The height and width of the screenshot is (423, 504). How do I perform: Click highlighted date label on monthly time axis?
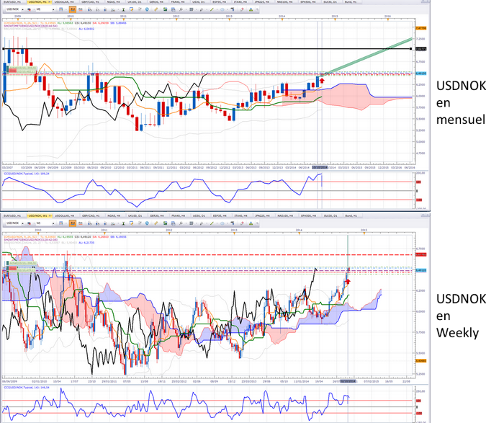tap(320, 168)
